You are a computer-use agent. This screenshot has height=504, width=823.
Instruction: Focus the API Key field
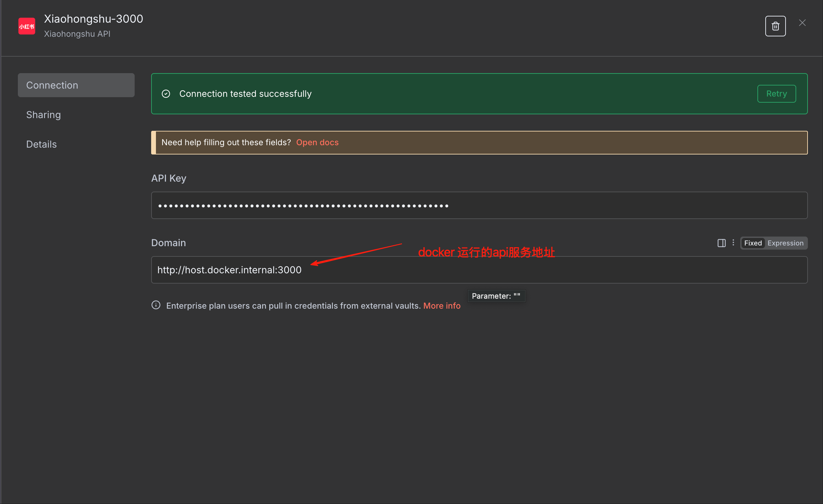pyautogui.click(x=479, y=205)
